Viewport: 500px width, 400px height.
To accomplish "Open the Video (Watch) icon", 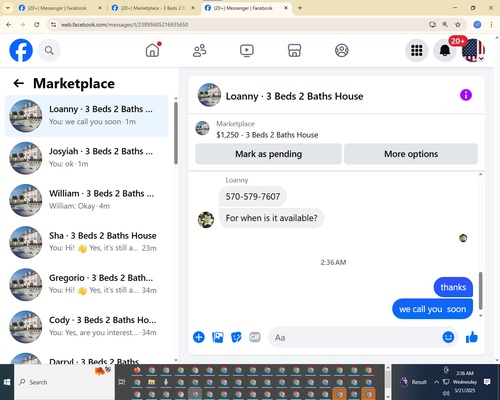I will [x=247, y=51].
